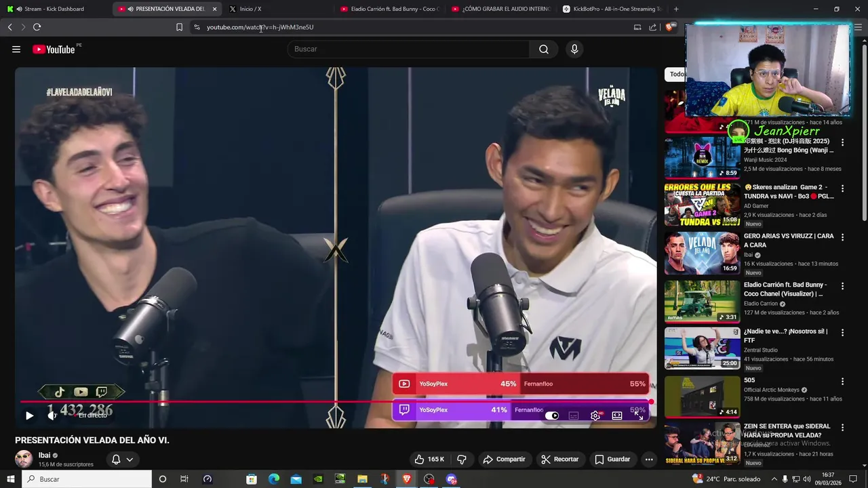Open Ibai channel avatar
Image resolution: width=868 pixels, height=488 pixels.
(24, 459)
